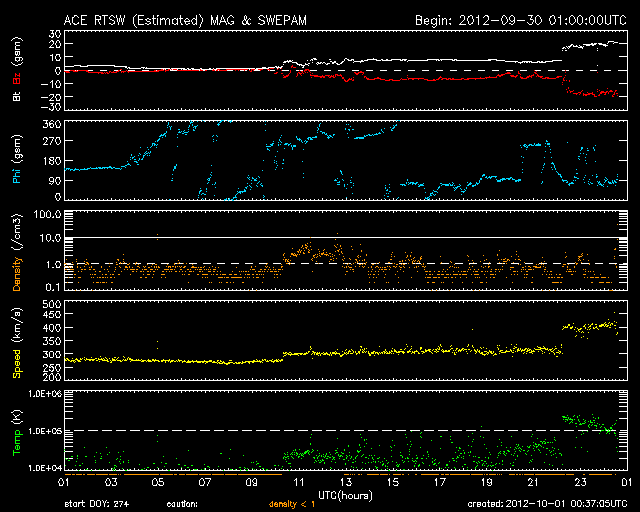
Task: Click the 'Begin: 2012-09-30 01:00:00UTC' text
Action: (x=521, y=20)
